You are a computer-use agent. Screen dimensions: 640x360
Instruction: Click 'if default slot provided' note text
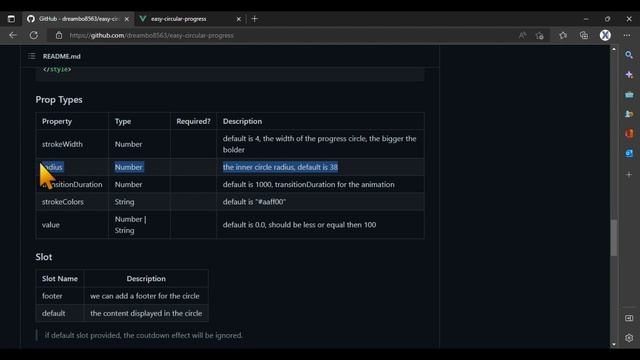coord(144,335)
